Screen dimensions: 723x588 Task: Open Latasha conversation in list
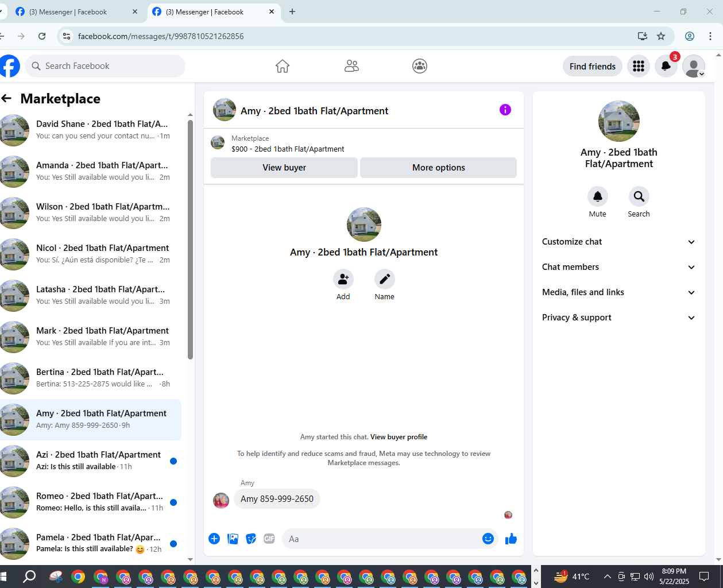pyautogui.click(x=91, y=296)
